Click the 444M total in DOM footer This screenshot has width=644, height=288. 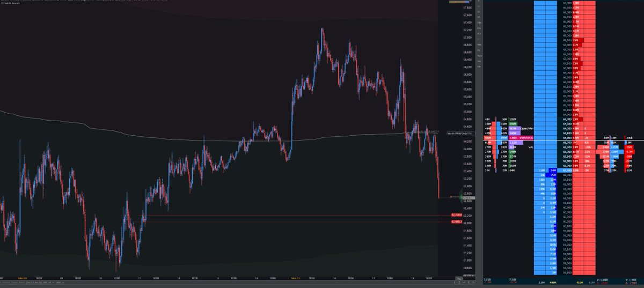(x=553, y=282)
